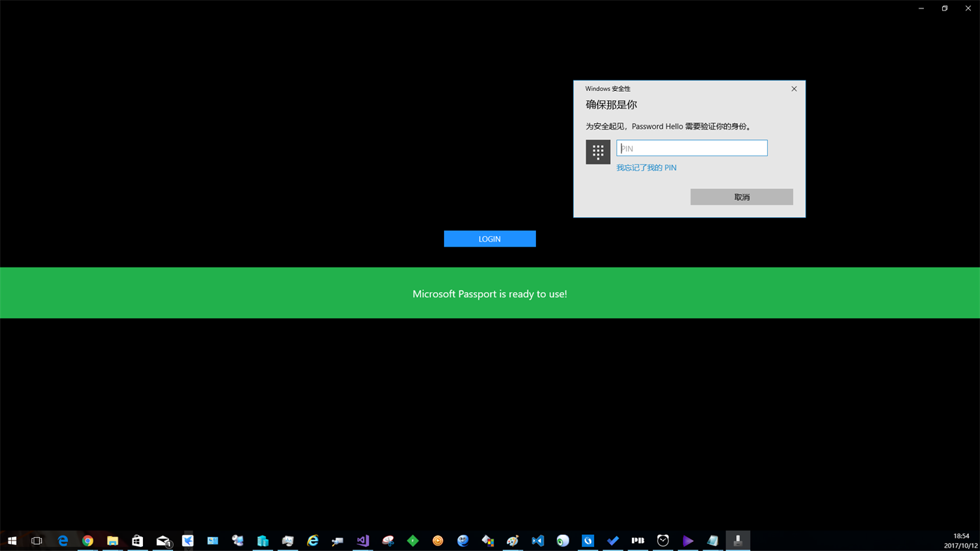The image size is (980, 551).
Task: Open the Snipping Tool scissors icon
Action: 388,540
